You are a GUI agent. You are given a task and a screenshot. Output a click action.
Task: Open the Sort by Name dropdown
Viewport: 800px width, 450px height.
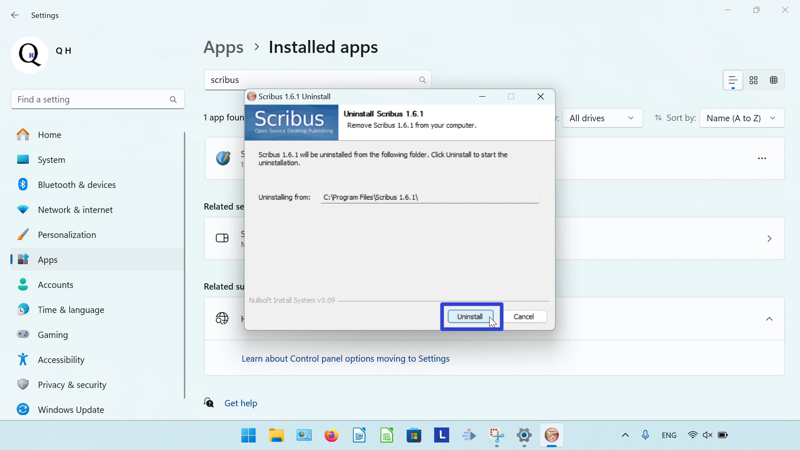741,118
